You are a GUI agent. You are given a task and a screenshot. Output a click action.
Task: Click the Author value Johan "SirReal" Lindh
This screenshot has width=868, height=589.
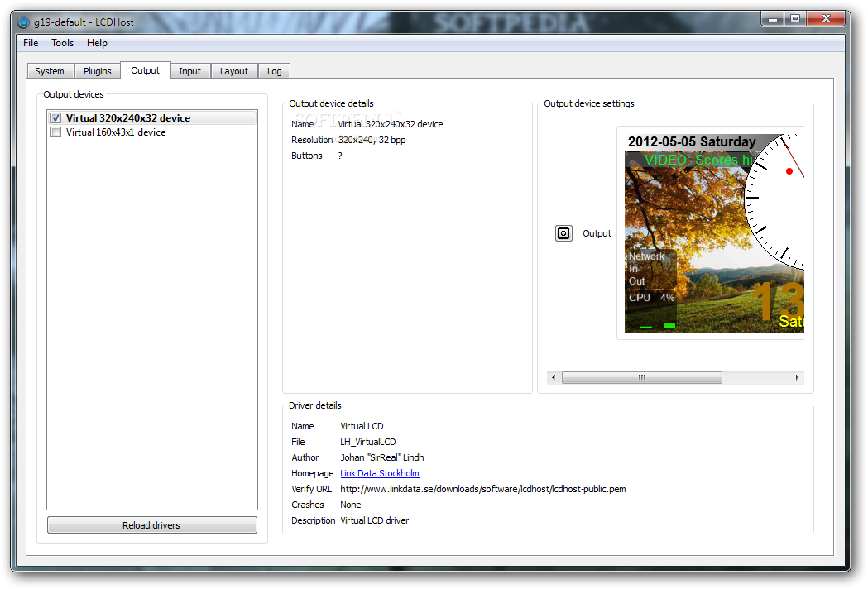pos(382,457)
